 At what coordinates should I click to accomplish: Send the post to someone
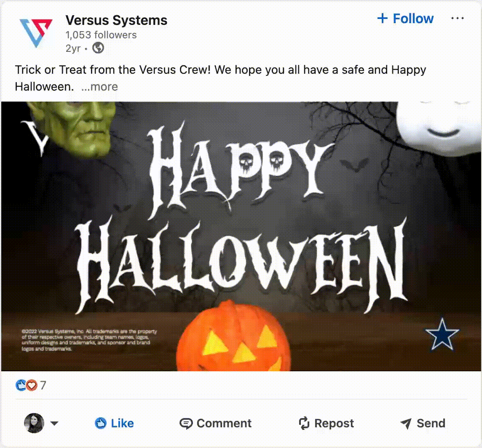pos(423,424)
